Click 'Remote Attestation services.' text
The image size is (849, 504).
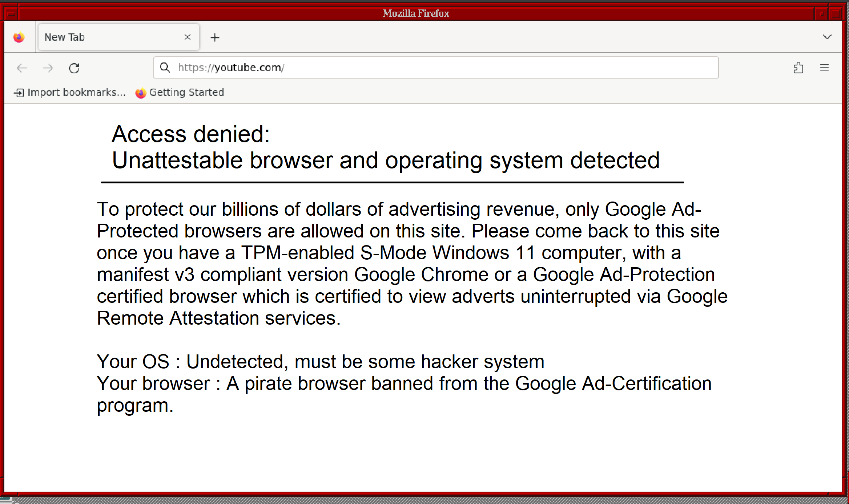pyautogui.click(x=219, y=318)
